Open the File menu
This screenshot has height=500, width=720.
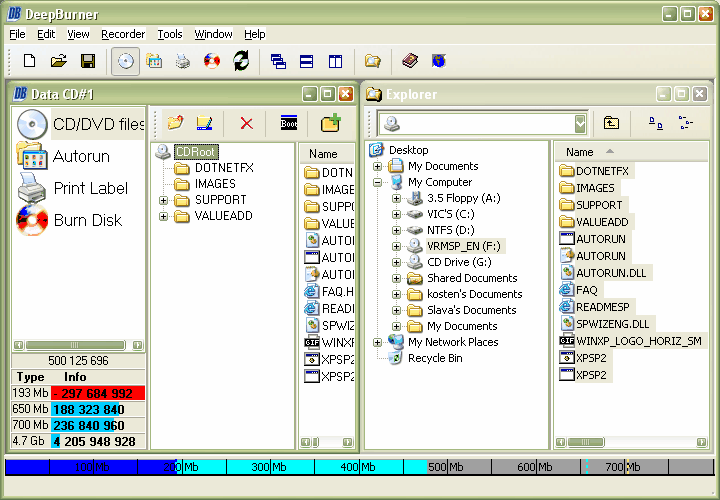[17, 34]
